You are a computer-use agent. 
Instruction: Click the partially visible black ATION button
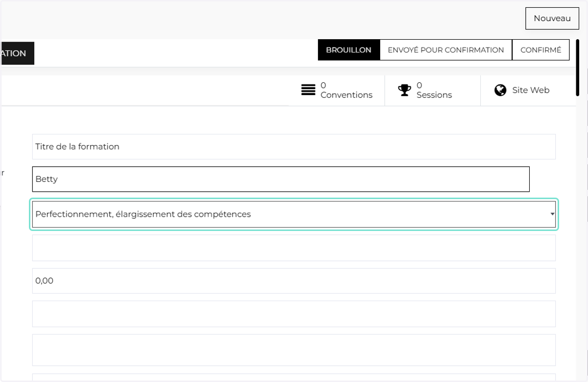(x=17, y=53)
